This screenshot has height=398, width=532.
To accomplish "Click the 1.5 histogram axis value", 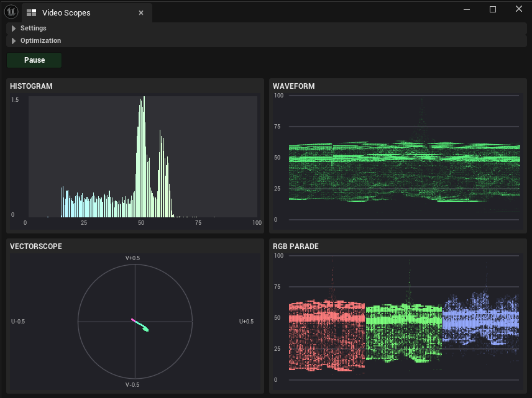I will [x=15, y=100].
